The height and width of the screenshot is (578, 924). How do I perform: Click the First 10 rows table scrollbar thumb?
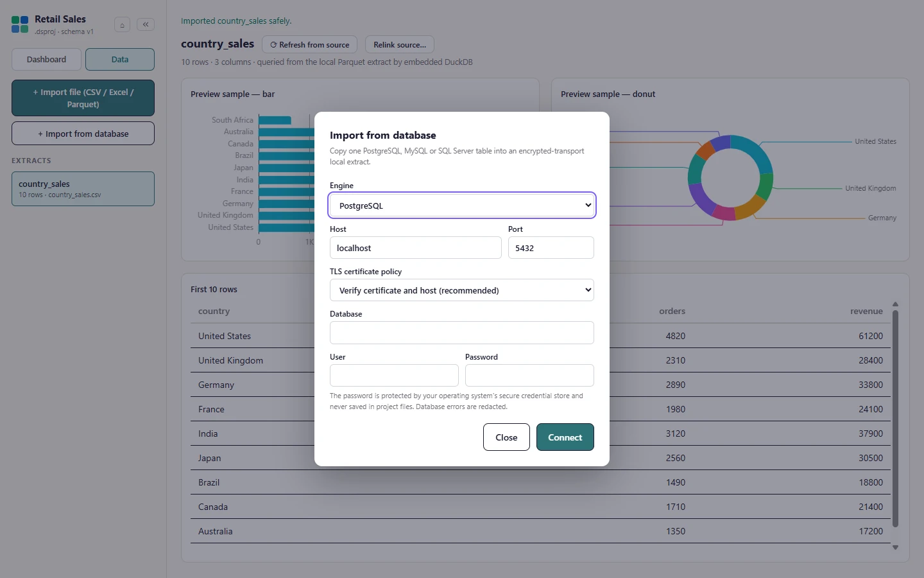[x=895, y=419]
